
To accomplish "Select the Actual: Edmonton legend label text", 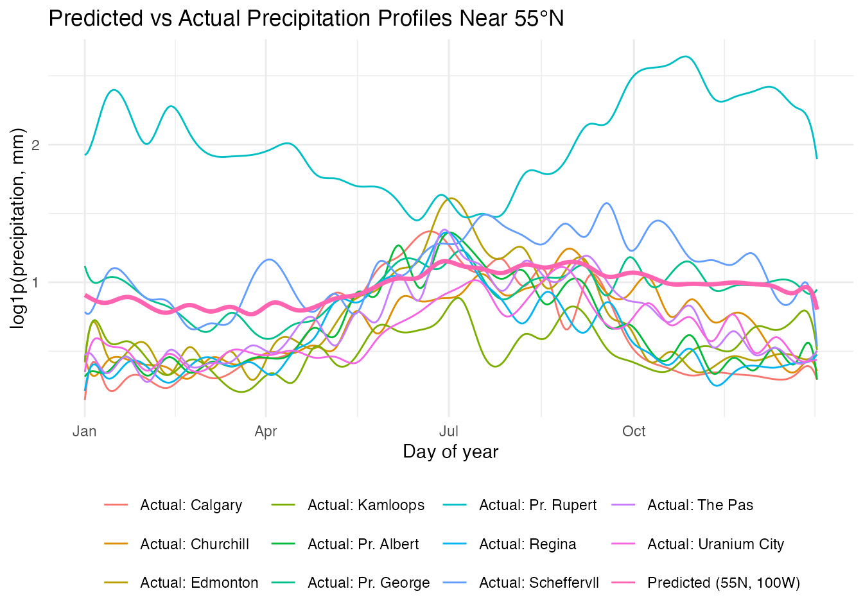I will tap(199, 583).
